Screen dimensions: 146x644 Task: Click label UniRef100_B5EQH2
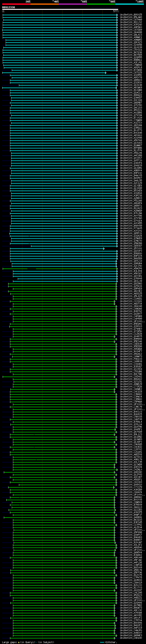point(131,324)
